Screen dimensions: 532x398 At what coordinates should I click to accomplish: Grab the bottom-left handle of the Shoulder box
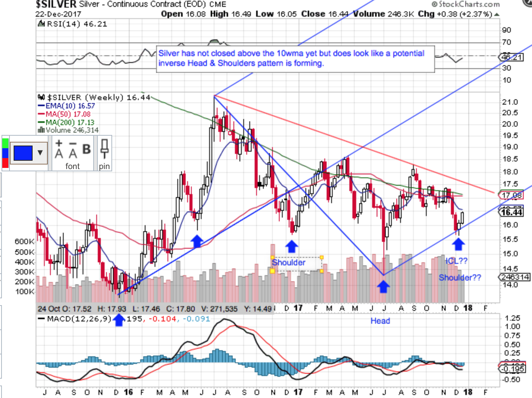pos(272,271)
